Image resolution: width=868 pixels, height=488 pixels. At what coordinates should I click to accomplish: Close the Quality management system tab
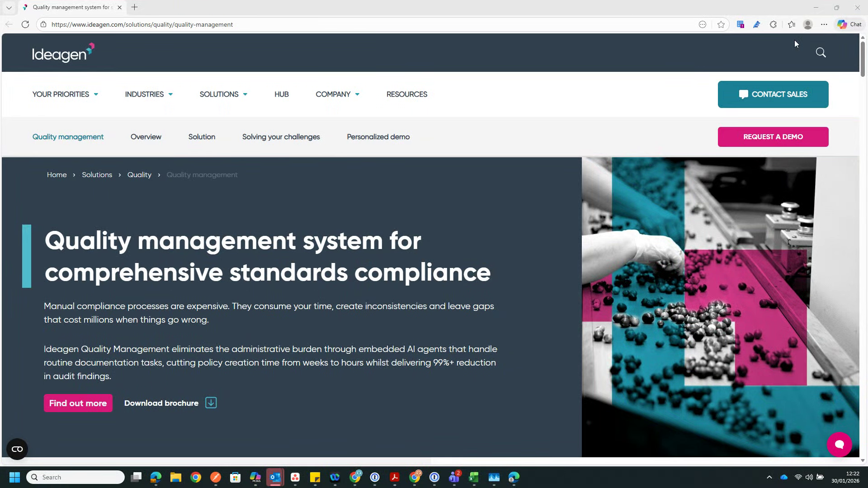[x=119, y=7]
